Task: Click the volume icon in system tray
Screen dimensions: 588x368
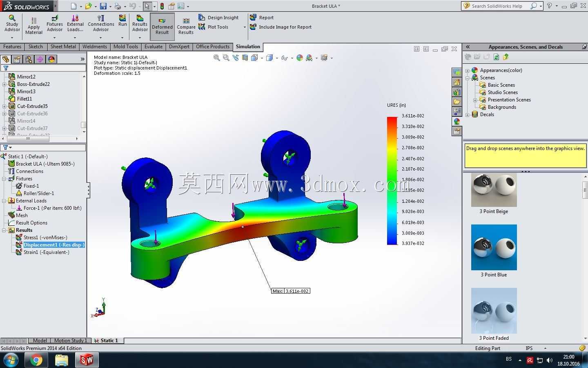Action: [550, 360]
